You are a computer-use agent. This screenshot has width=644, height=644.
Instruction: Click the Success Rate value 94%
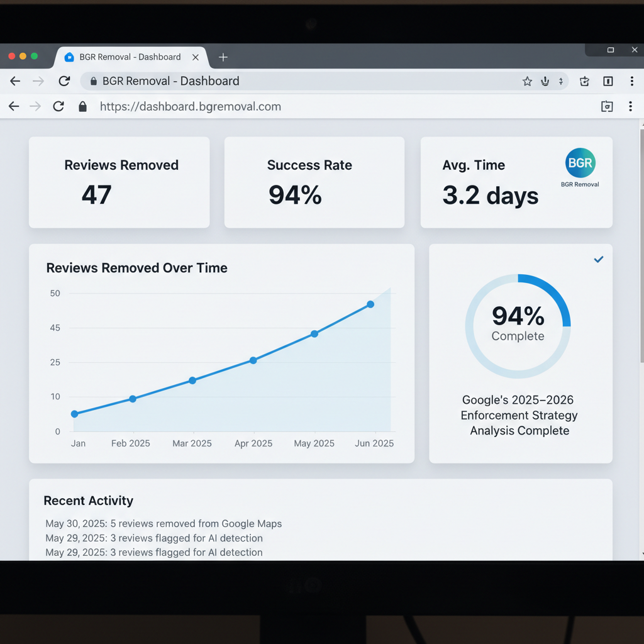[295, 195]
